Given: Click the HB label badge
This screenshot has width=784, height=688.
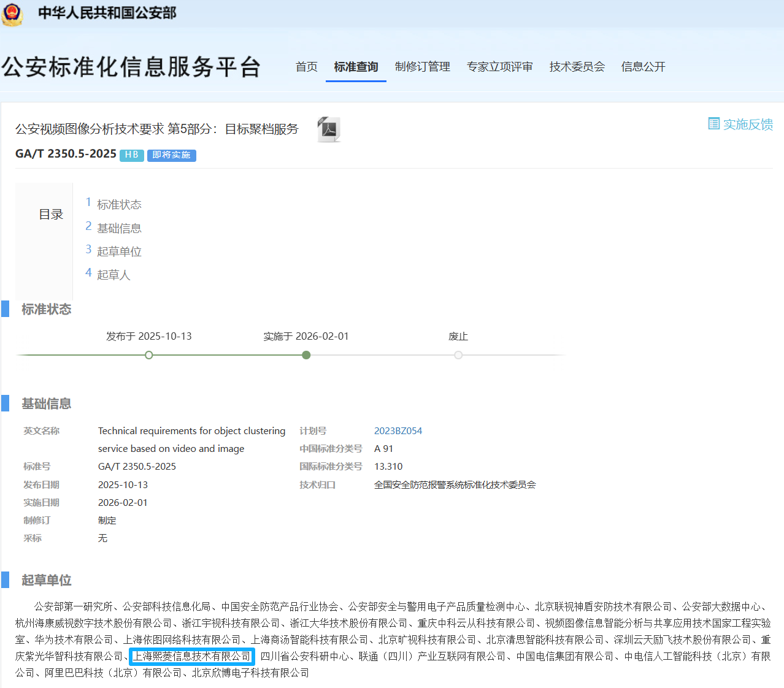Looking at the screenshot, I should (131, 155).
